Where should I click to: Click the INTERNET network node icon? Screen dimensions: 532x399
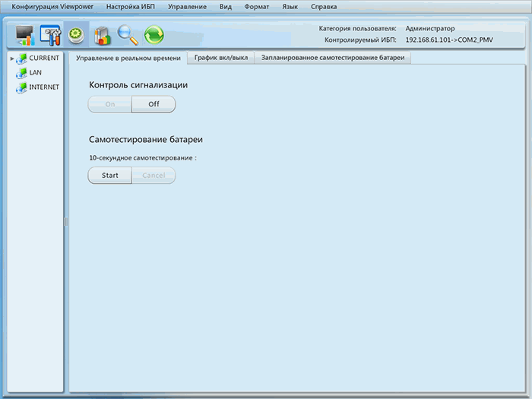[21, 88]
